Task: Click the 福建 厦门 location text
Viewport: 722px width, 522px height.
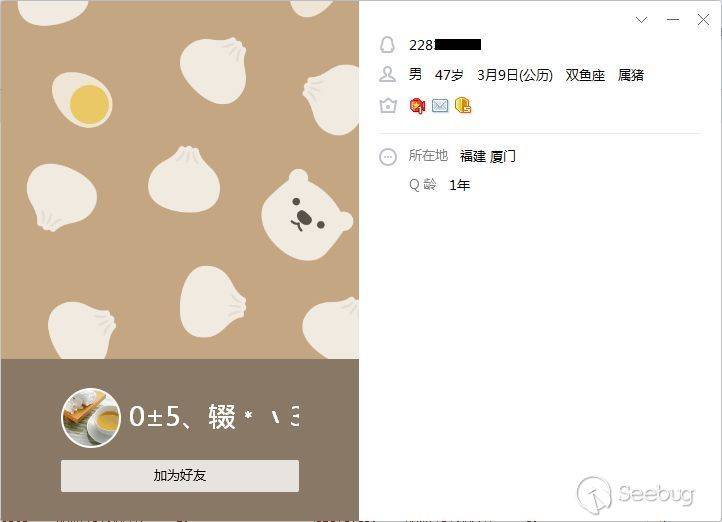Action: (x=487, y=157)
